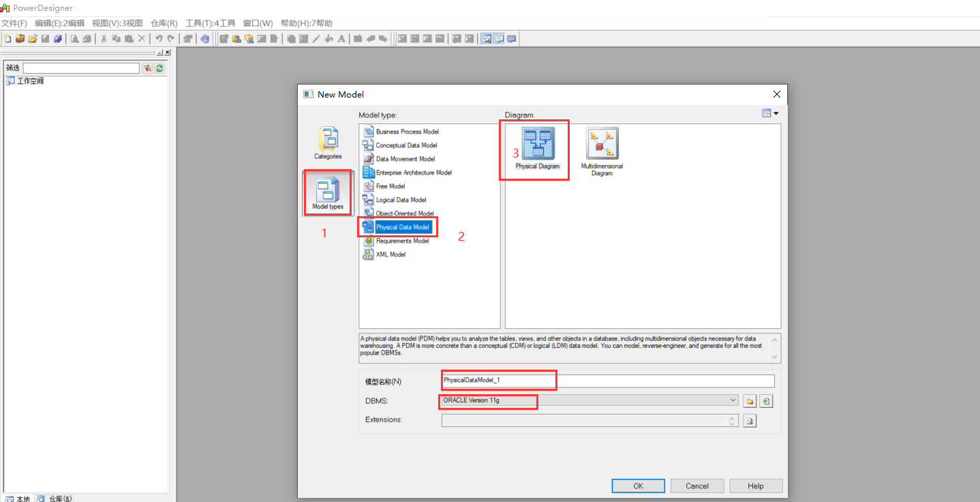Image resolution: width=980 pixels, height=502 pixels.
Task: Select the Physical Diagram icon
Action: click(x=537, y=148)
